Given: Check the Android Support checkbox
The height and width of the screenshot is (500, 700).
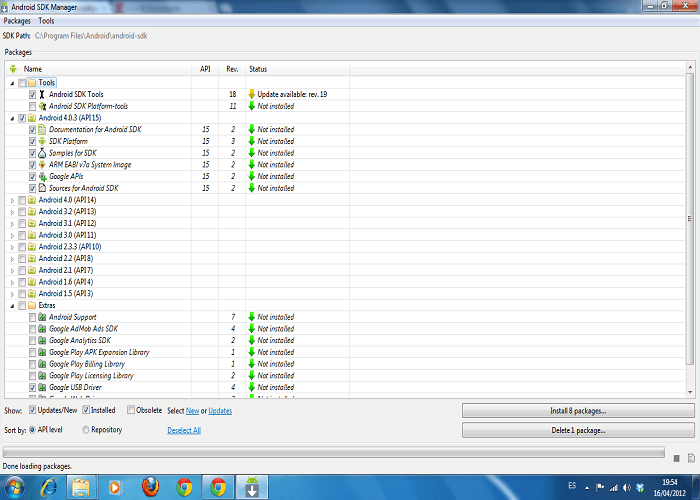Looking at the screenshot, I should [32, 317].
